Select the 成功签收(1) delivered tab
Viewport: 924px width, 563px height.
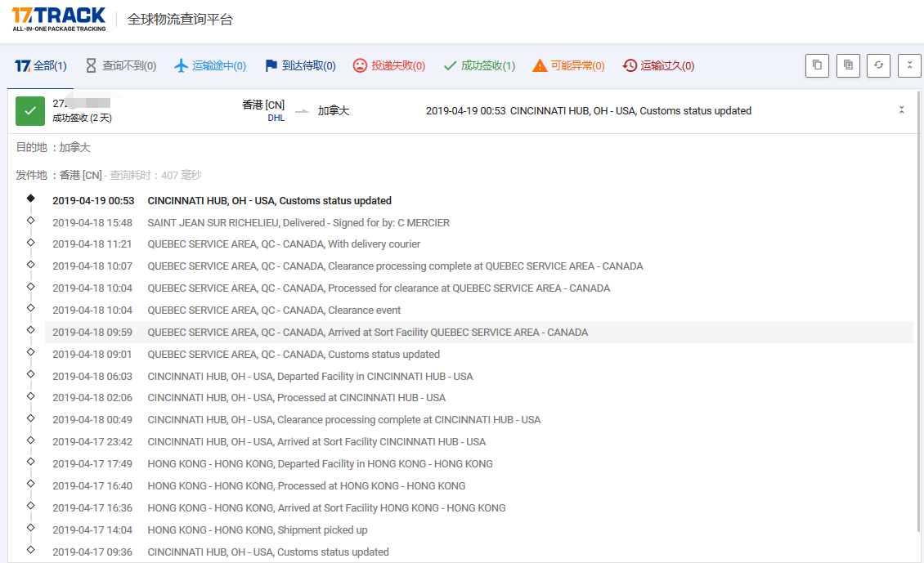[x=479, y=66]
